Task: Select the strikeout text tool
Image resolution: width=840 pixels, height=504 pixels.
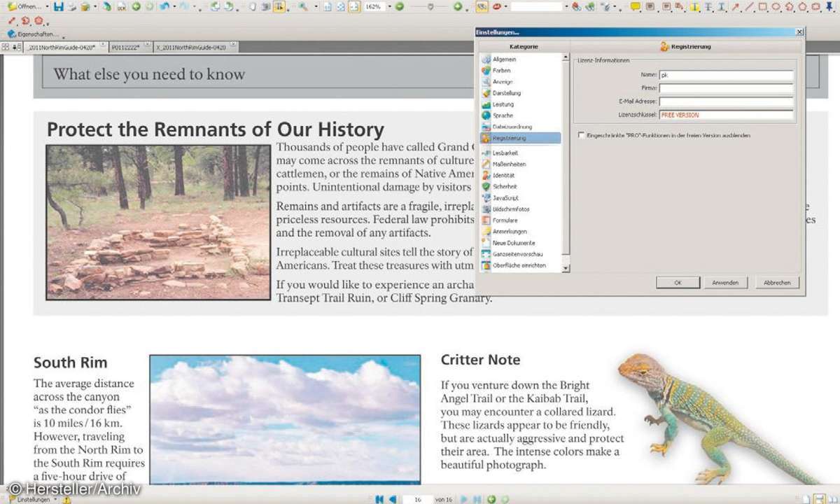Action: pos(708,6)
